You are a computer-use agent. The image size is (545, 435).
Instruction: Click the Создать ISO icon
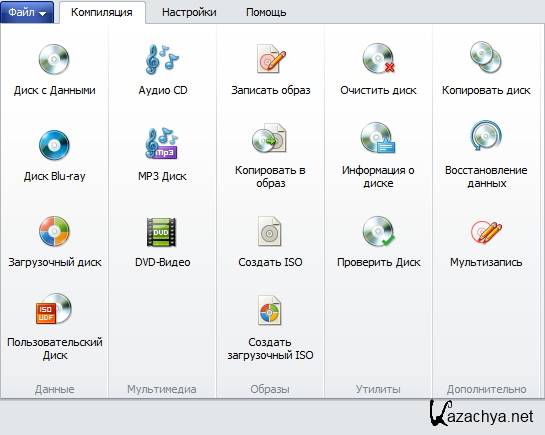269,231
